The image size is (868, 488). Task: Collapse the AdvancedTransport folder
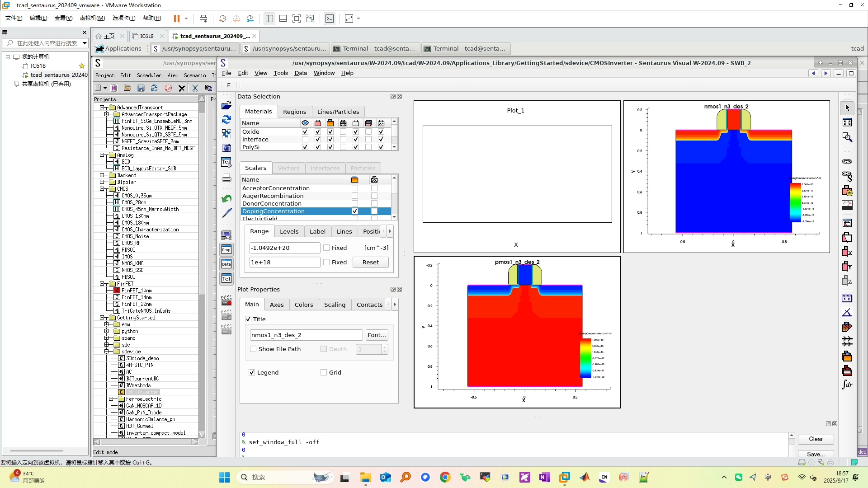coord(102,108)
